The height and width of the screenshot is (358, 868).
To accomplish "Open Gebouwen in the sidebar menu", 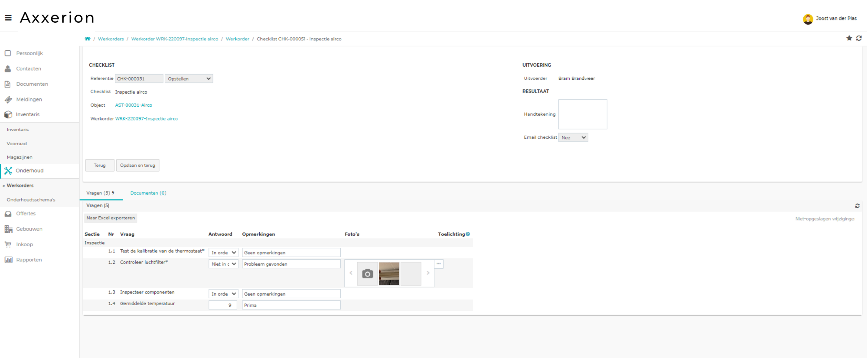I will click(x=29, y=229).
